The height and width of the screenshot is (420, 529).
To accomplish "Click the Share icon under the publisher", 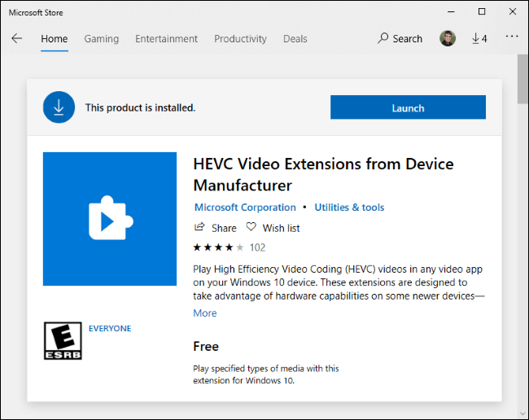I will coord(199,227).
